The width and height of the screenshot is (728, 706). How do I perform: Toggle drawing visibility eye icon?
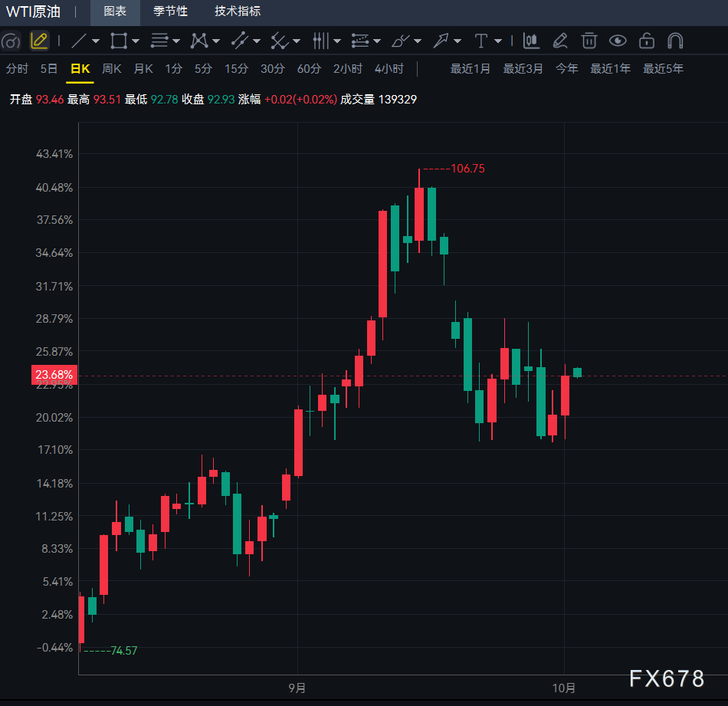[x=618, y=41]
